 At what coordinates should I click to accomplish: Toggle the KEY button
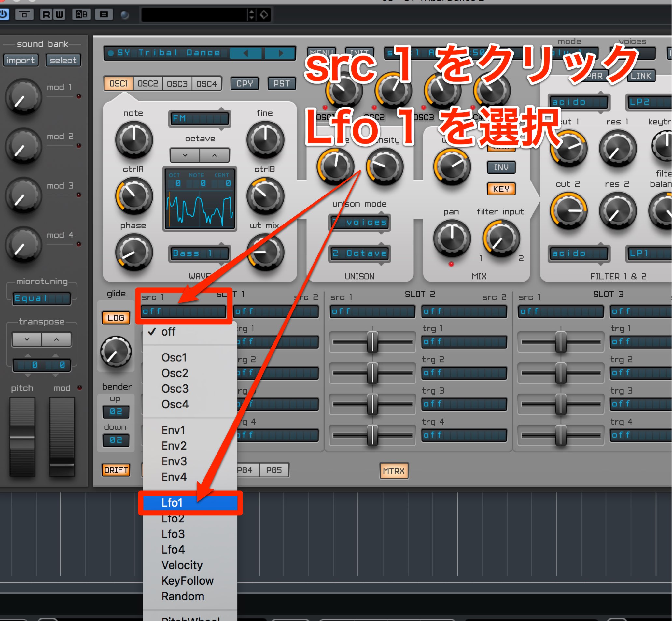pyautogui.click(x=501, y=189)
